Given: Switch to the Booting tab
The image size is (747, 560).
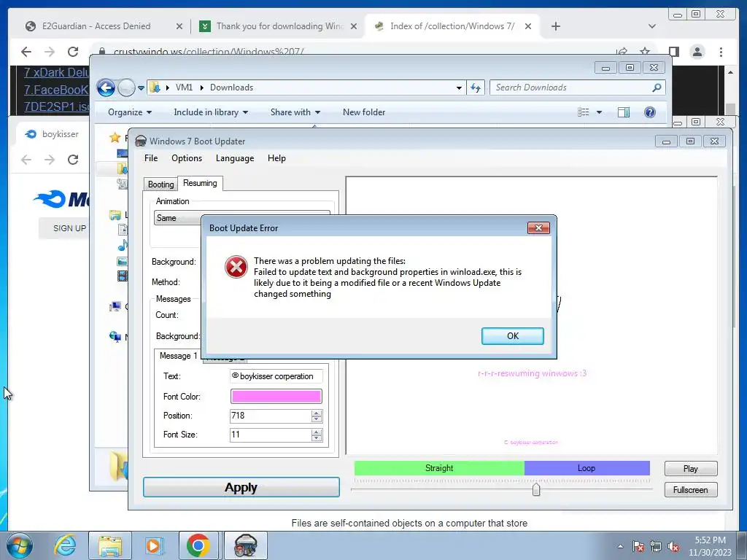Looking at the screenshot, I should [x=160, y=184].
